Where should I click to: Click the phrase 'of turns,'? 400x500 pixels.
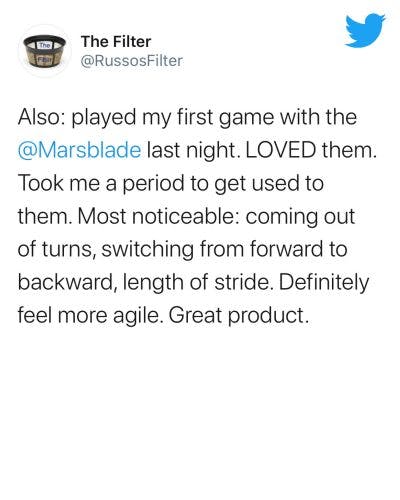(x=56, y=249)
